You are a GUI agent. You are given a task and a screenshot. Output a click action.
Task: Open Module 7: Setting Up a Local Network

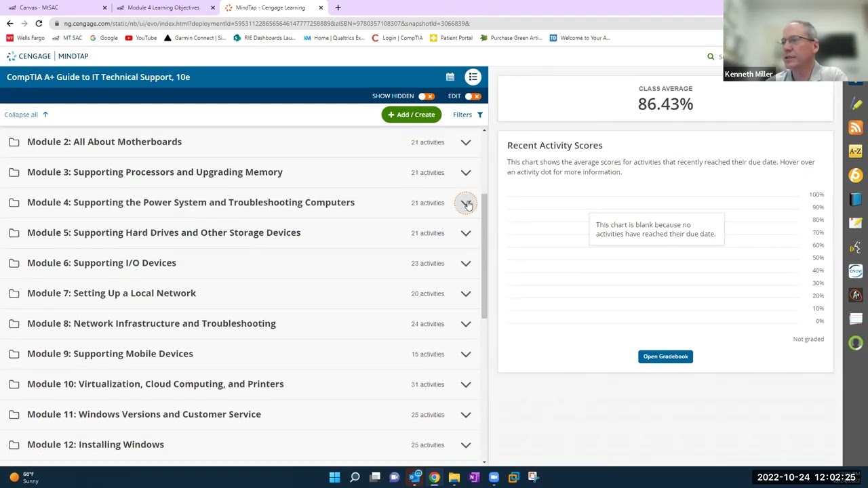tap(111, 293)
